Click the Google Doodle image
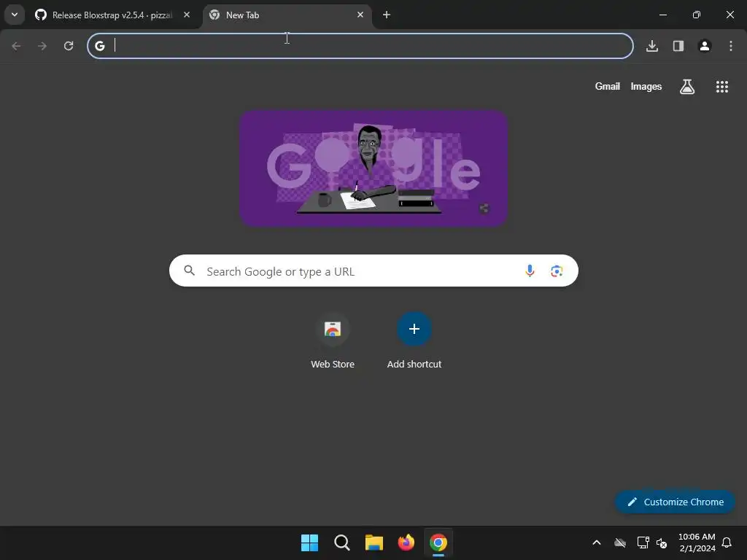 coord(373,168)
